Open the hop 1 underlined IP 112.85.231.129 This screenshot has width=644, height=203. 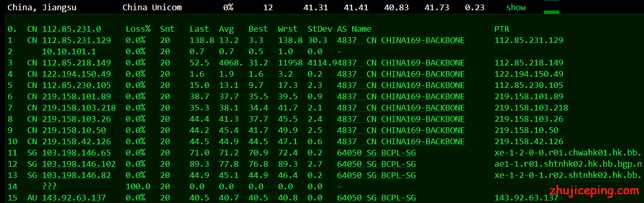[x=77, y=40]
